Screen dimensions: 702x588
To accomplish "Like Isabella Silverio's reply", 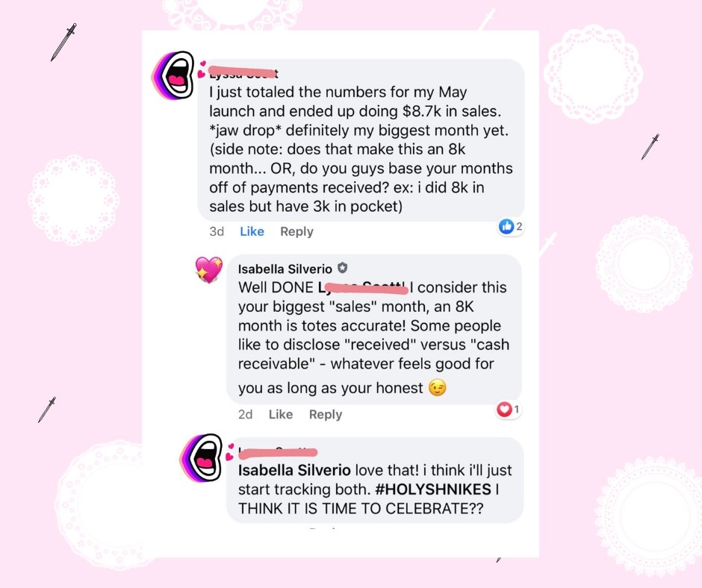I will pyautogui.click(x=281, y=414).
